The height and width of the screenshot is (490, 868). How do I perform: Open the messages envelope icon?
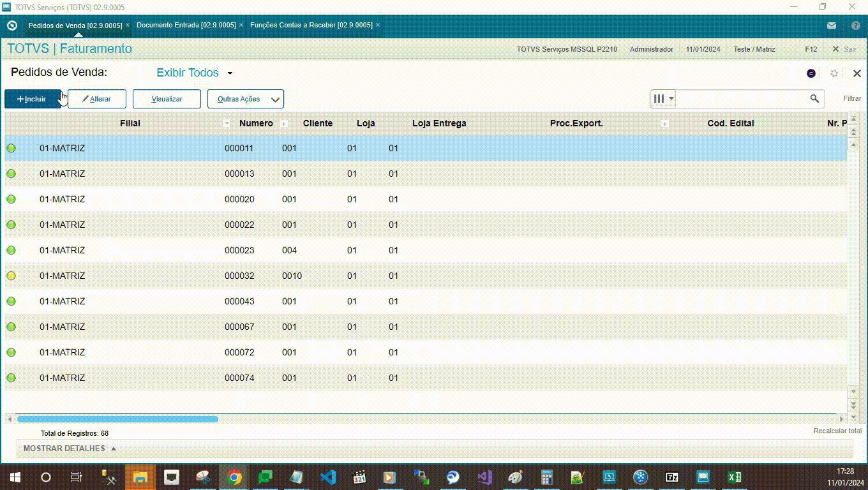pos(832,26)
